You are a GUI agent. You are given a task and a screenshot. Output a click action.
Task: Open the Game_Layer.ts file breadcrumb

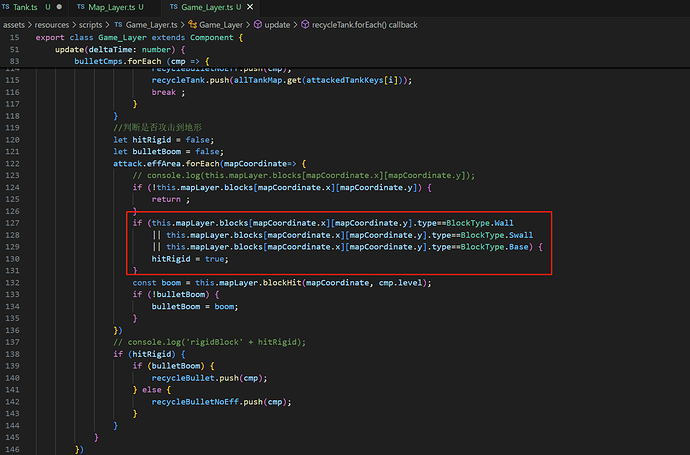pyautogui.click(x=151, y=25)
